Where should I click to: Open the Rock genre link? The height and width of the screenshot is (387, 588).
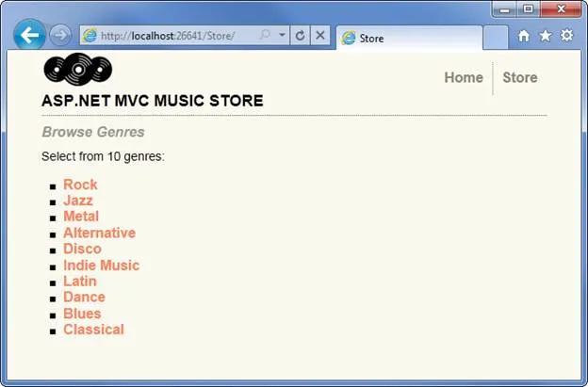(x=80, y=185)
